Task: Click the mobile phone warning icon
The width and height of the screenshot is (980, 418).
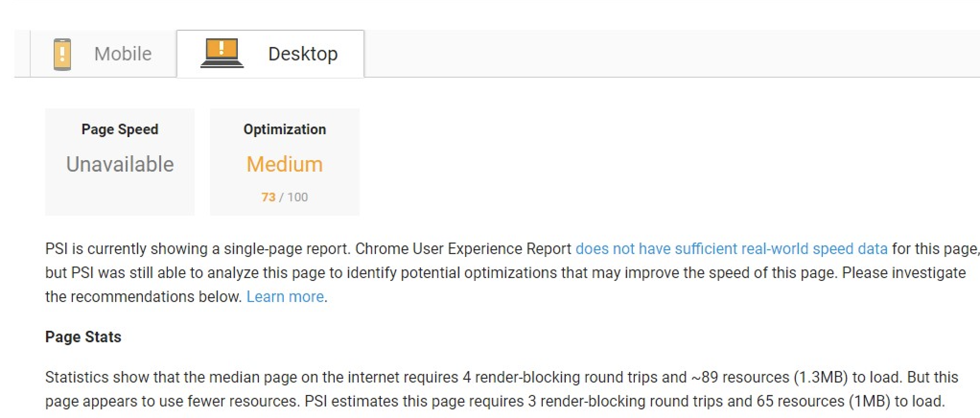Action: click(x=62, y=54)
